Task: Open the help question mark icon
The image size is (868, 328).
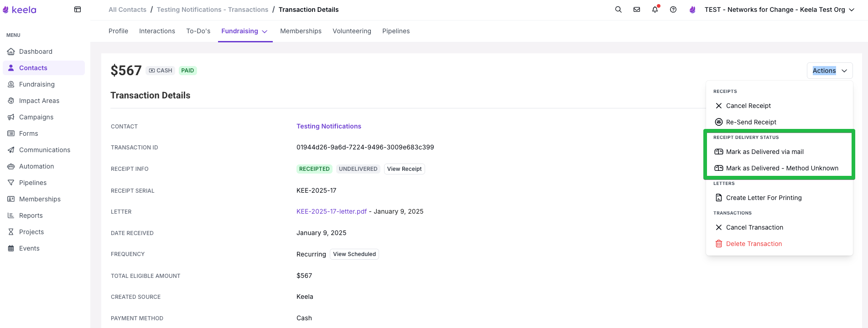Action: point(673,10)
